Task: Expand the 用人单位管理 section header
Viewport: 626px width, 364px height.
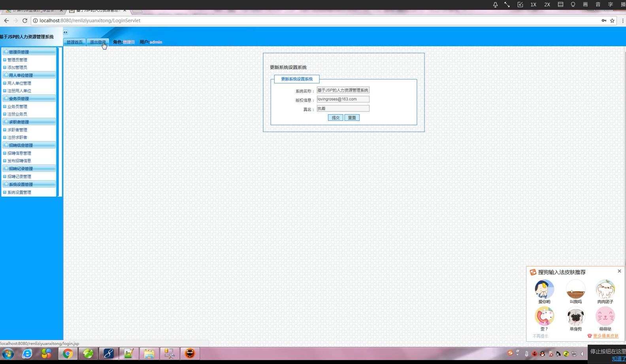Action: click(x=29, y=75)
